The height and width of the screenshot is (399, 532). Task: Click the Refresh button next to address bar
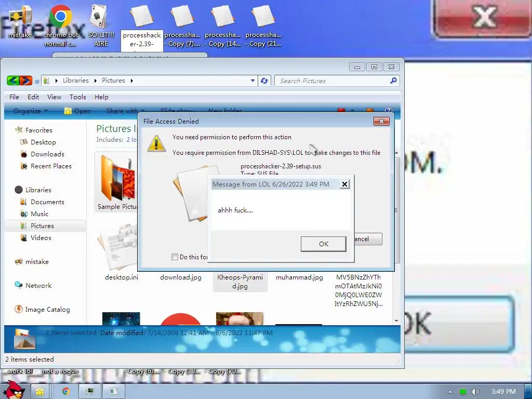tap(264, 81)
